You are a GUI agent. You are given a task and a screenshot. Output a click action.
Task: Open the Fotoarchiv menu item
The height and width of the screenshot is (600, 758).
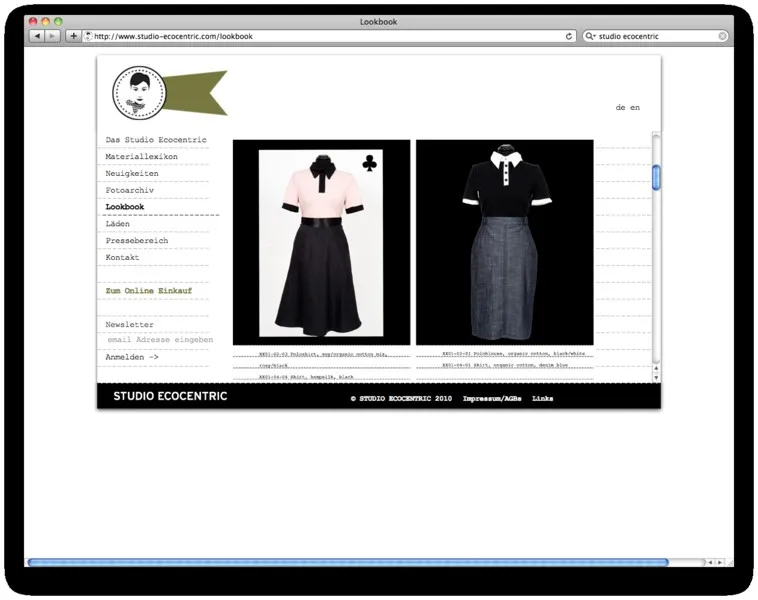[x=130, y=190]
